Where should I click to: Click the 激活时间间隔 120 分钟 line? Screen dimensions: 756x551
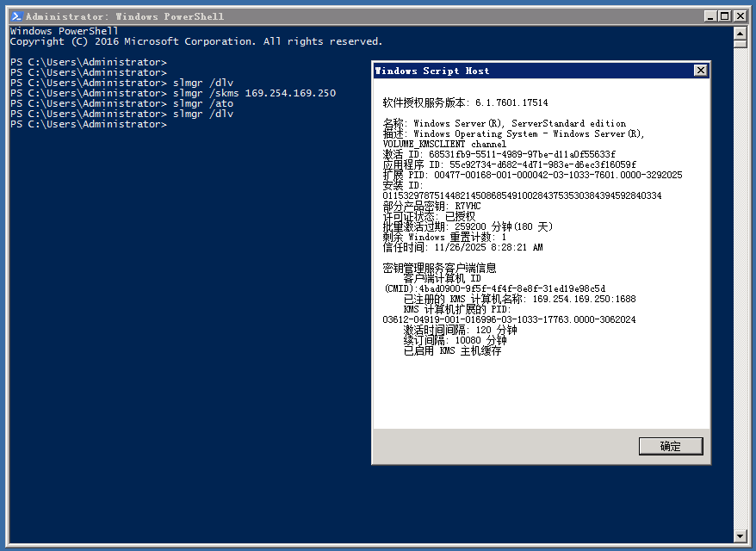(460, 331)
